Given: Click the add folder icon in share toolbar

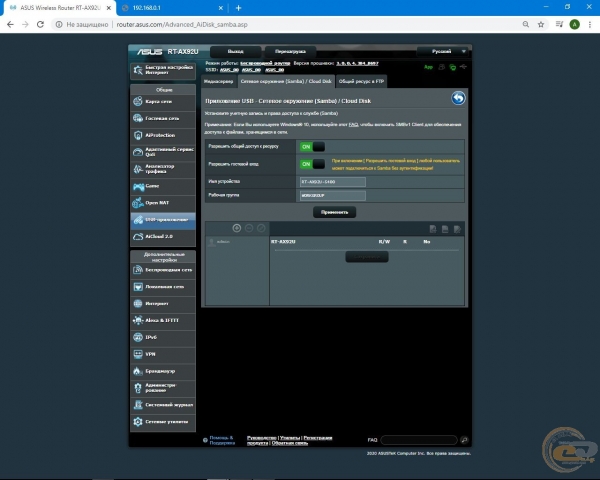Looking at the screenshot, I should (x=433, y=229).
